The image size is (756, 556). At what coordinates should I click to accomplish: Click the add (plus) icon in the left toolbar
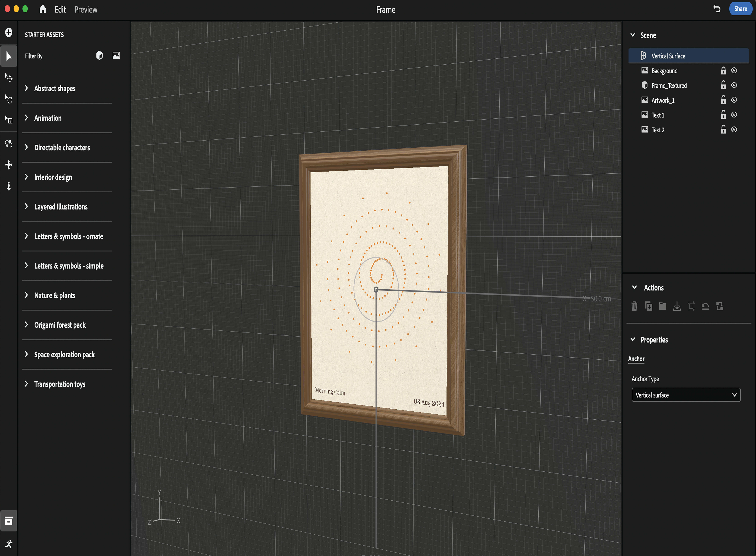tap(9, 33)
